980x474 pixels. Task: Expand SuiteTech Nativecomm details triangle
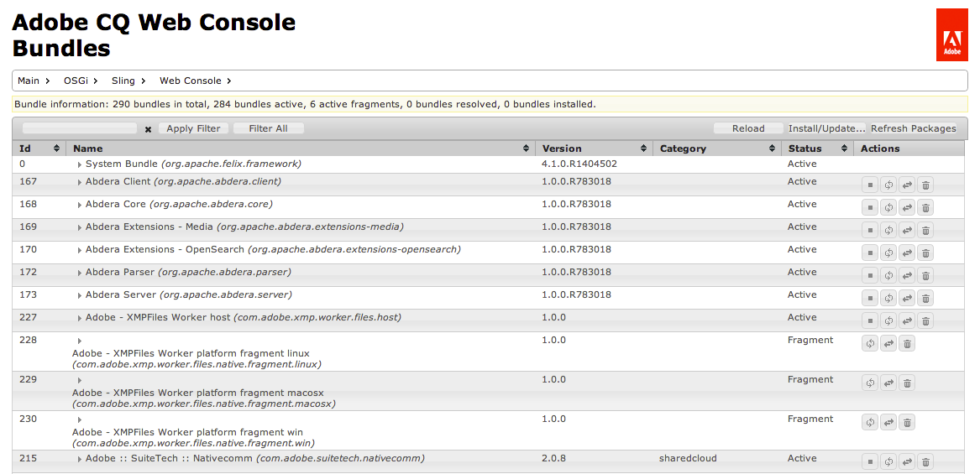[80, 459]
